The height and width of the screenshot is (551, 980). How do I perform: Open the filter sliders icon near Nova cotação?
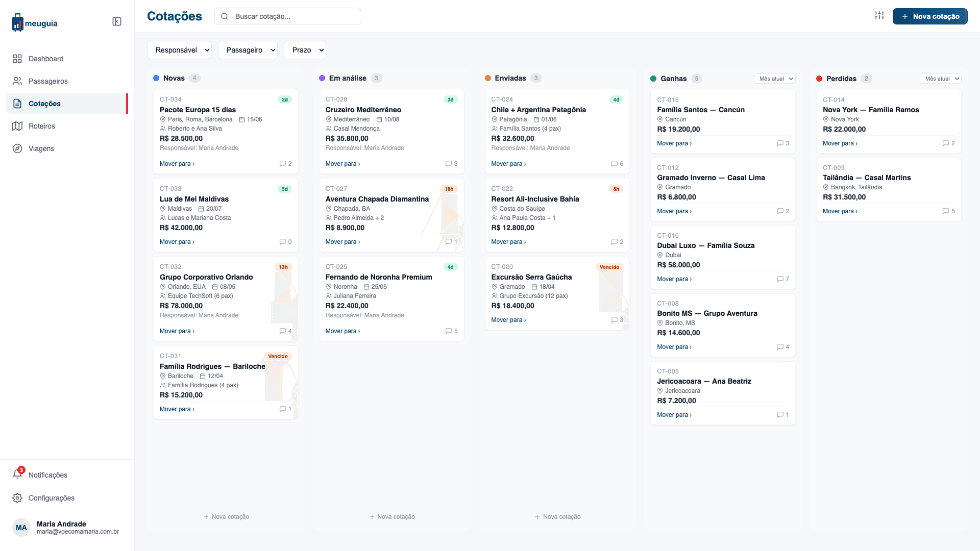(879, 16)
